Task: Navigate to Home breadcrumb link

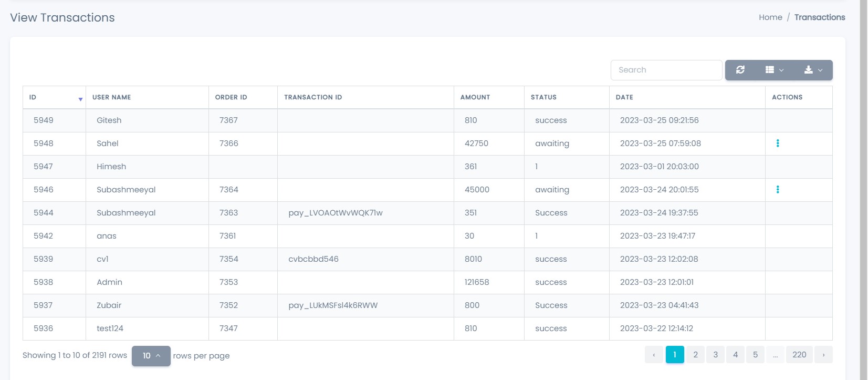Action: coord(770,17)
